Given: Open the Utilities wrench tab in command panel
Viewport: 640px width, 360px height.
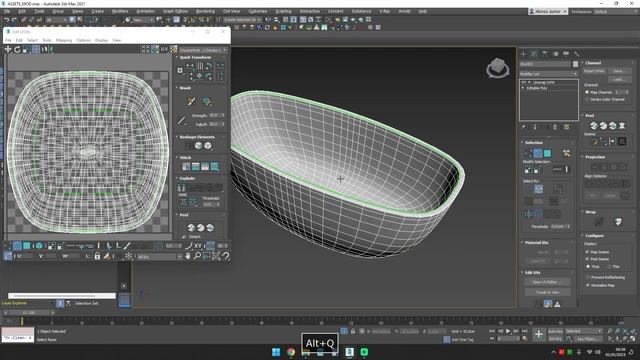Looking at the screenshot, I should pos(576,54).
